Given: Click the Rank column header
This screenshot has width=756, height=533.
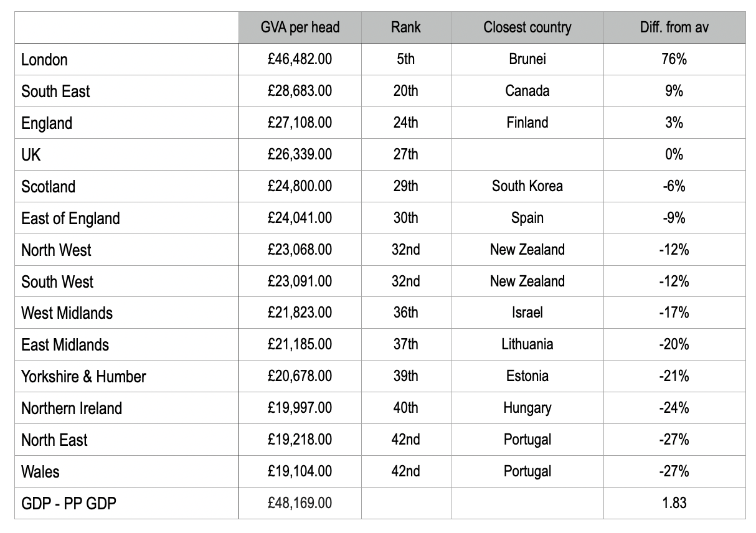Looking at the screenshot, I should 406,27.
